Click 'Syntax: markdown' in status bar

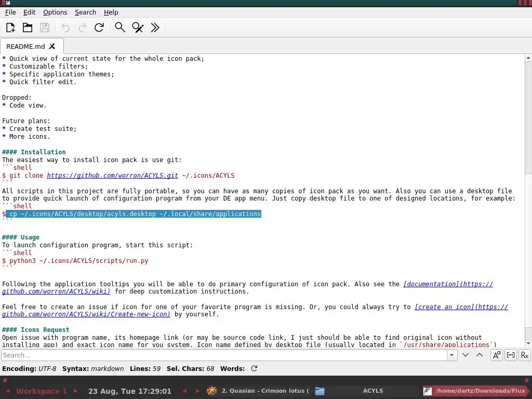pos(93,368)
